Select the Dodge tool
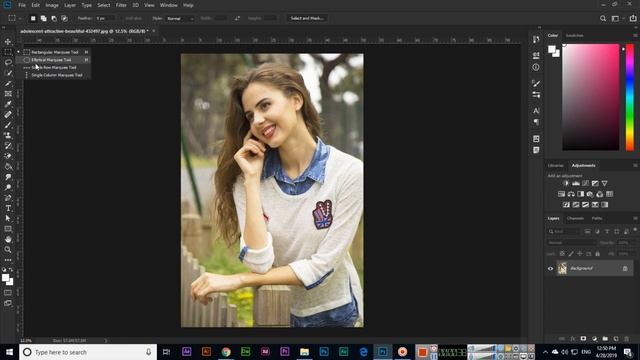640x360 pixels. click(8, 187)
